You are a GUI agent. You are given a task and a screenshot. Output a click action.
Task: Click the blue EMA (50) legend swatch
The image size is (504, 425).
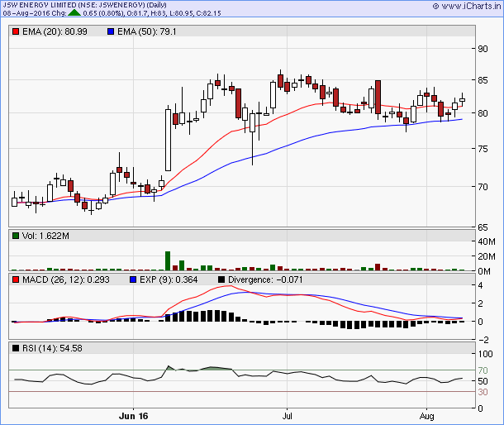[x=111, y=31]
